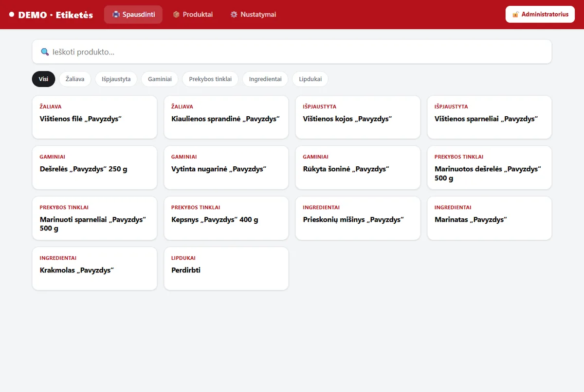Filter products by Žaliava
This screenshot has width=584, height=392.
pyautogui.click(x=75, y=79)
